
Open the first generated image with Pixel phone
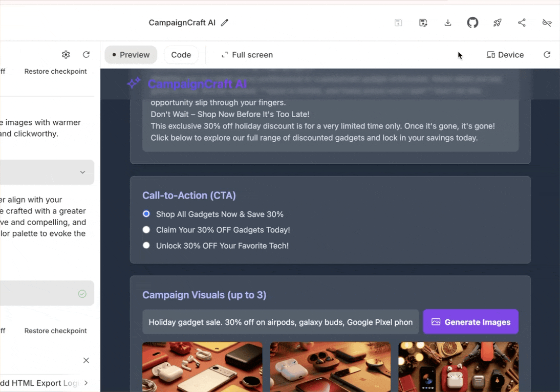(x=203, y=367)
